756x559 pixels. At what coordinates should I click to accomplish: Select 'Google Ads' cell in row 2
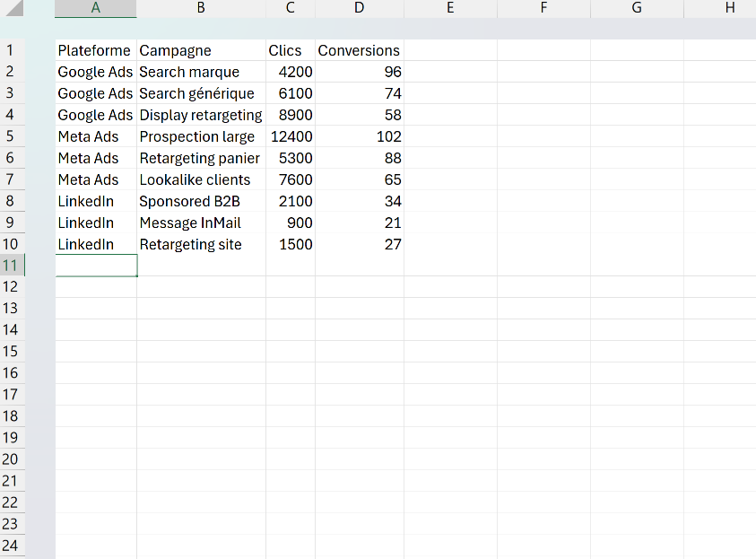tap(96, 72)
